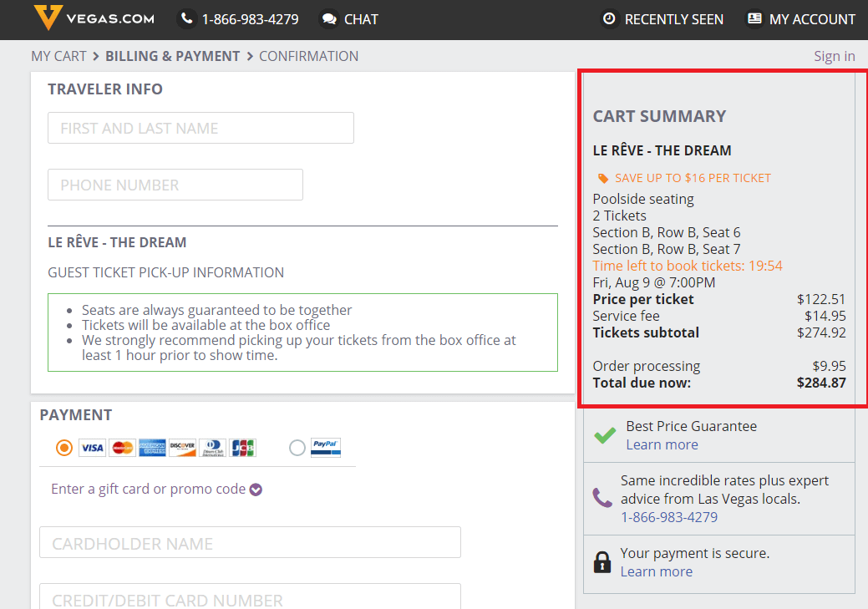Open chat via speech bubble icon
Image resolution: width=868 pixels, height=609 pixels.
click(330, 18)
